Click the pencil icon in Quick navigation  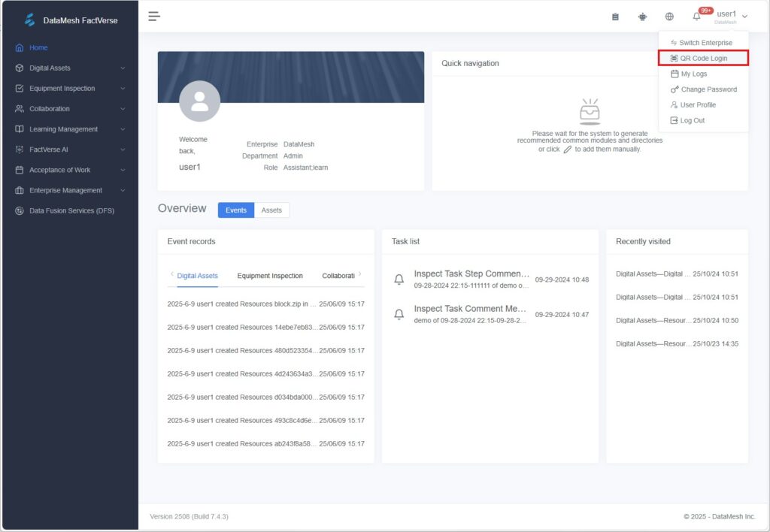568,150
